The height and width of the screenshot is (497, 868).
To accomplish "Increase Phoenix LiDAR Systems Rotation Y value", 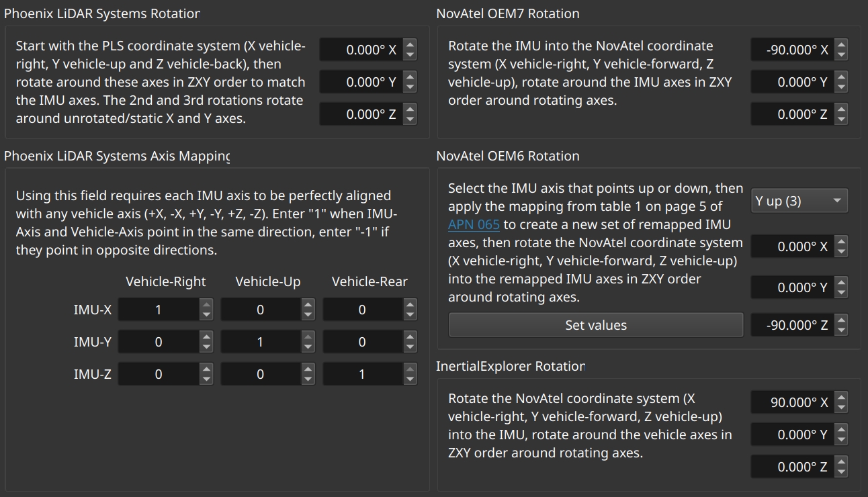I will pos(410,77).
